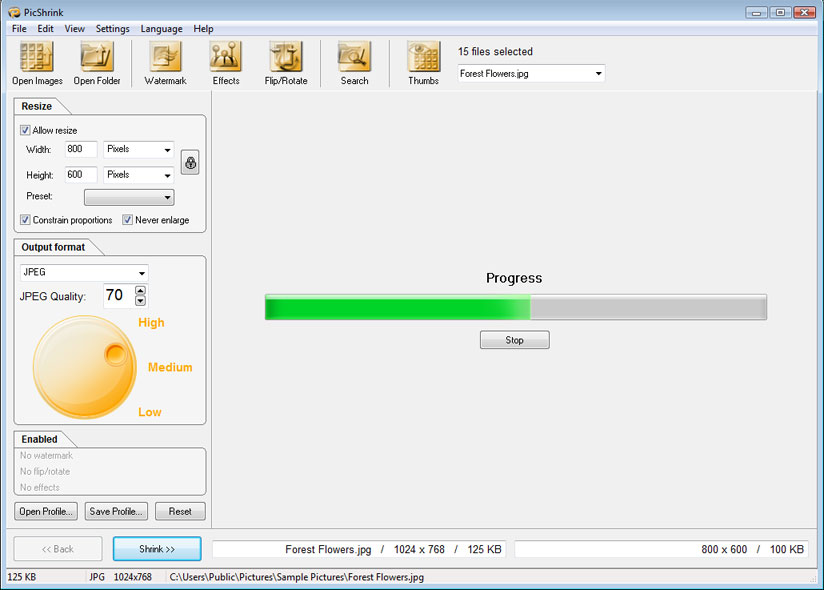Click the '125 KB' status bar entry
824x590 pixels.
[22, 577]
